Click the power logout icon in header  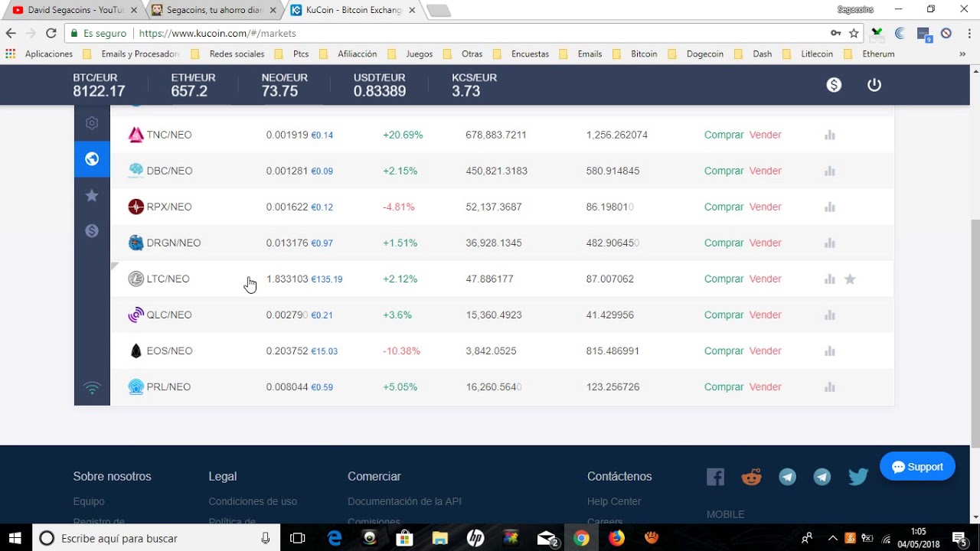tap(874, 85)
